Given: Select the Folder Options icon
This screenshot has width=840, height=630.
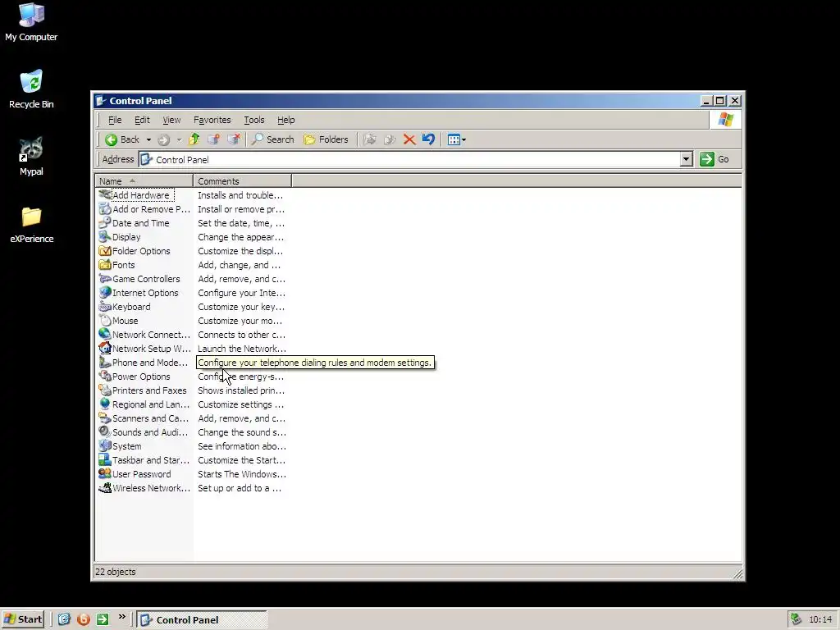Looking at the screenshot, I should click(105, 251).
